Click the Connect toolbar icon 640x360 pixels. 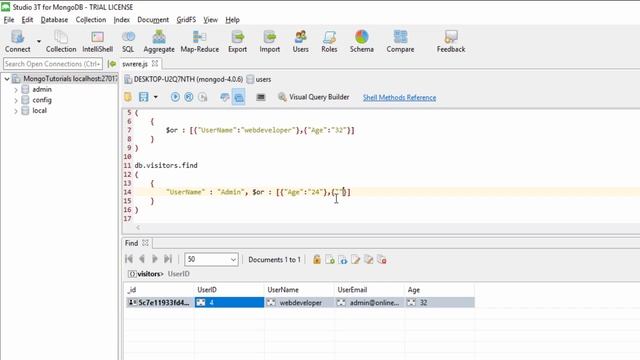tap(18, 41)
